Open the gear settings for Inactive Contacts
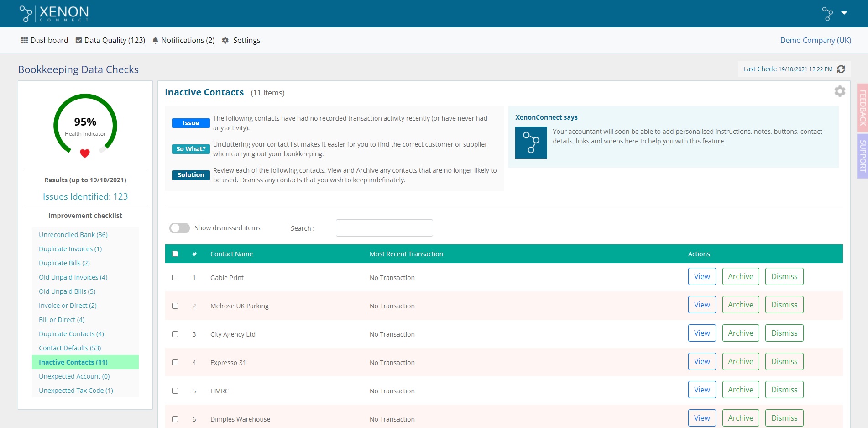This screenshot has width=868, height=428. point(839,91)
